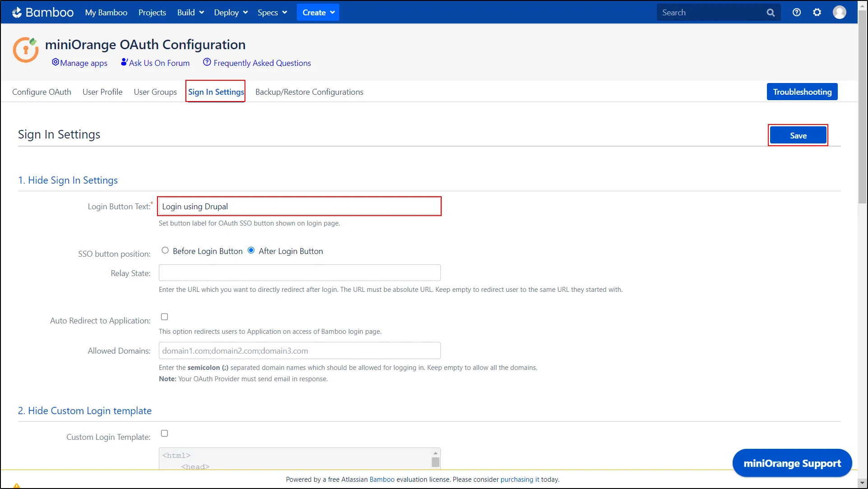Click into the Custom Login Template textarea
The image size is (868, 489).
pos(295,459)
